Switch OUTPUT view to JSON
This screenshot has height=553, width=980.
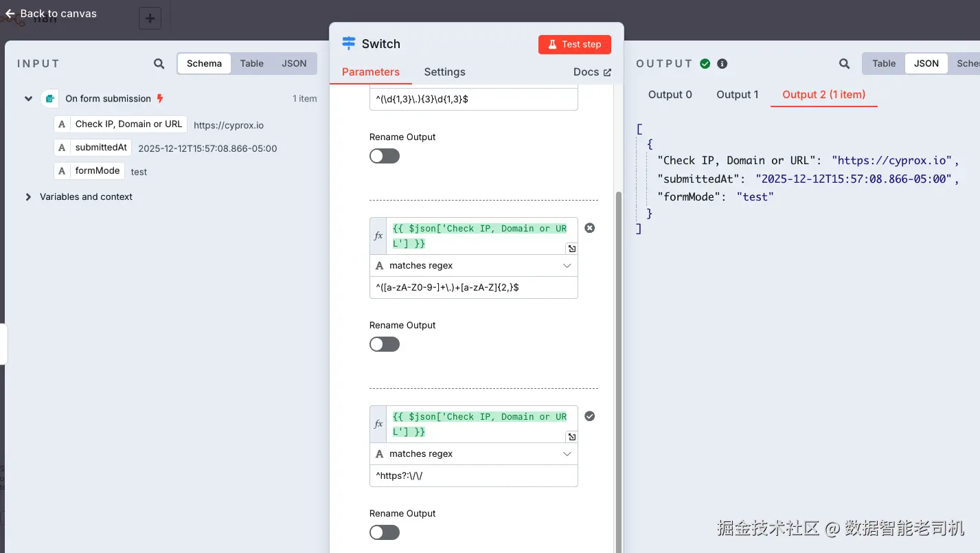(x=926, y=63)
